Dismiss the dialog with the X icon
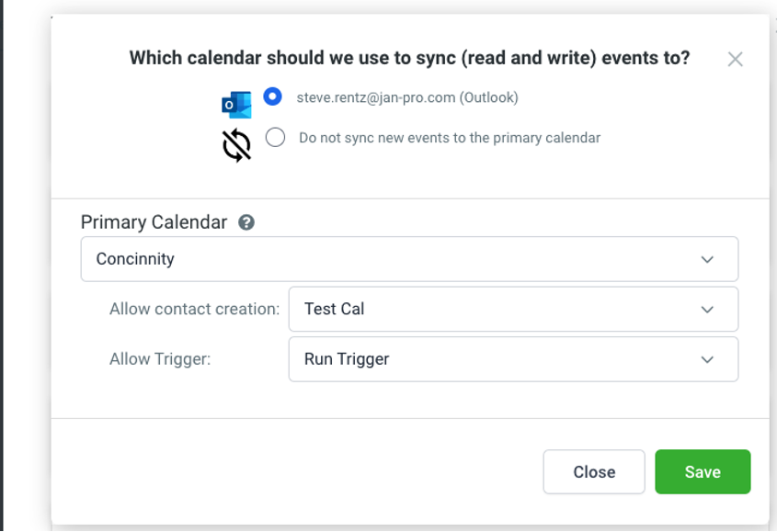This screenshot has height=532, width=777. [735, 60]
